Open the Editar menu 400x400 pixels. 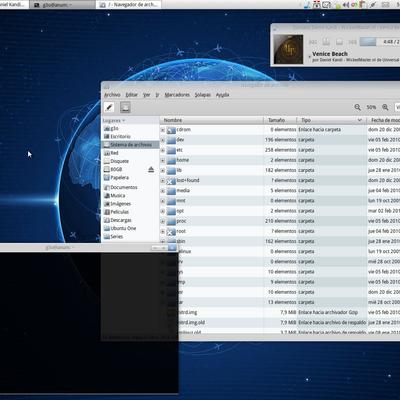click(x=132, y=95)
